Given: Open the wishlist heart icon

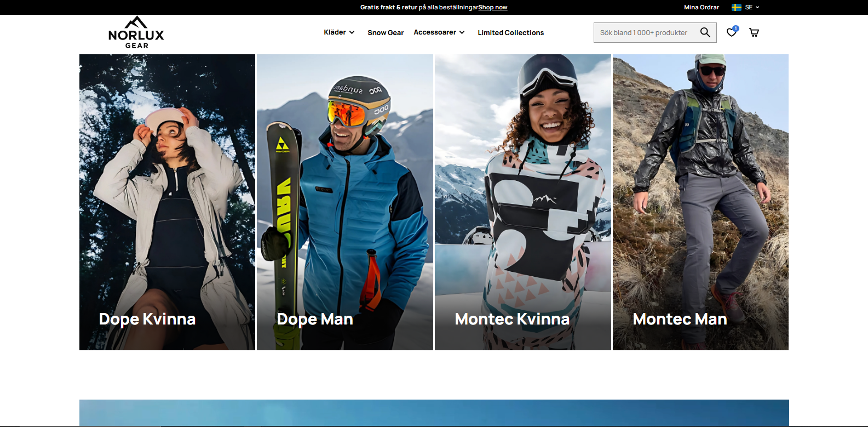Looking at the screenshot, I should click(x=732, y=32).
